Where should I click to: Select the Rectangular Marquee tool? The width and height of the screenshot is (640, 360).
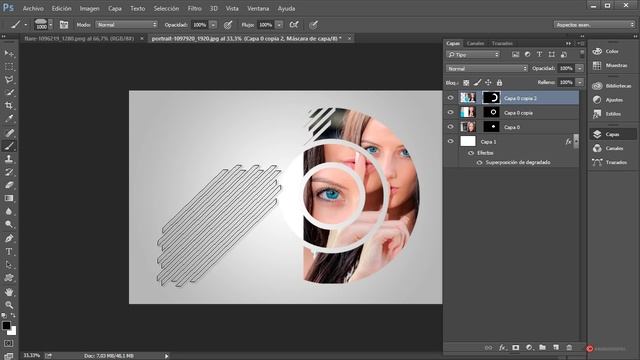coord(9,67)
